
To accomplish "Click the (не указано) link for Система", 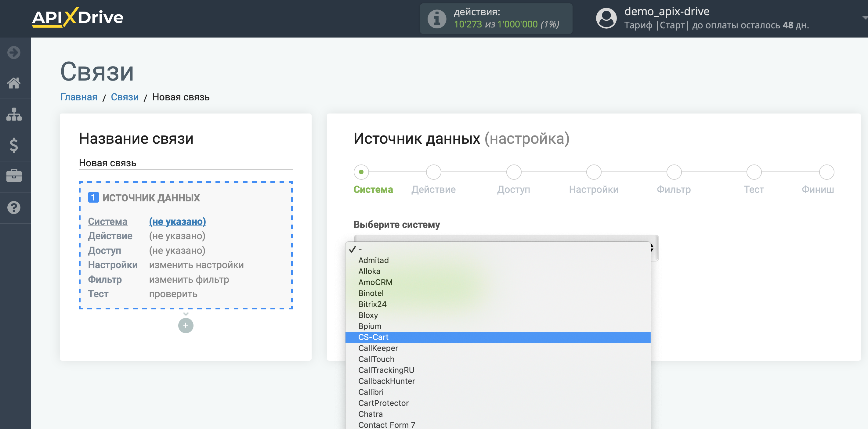I will [x=178, y=222].
